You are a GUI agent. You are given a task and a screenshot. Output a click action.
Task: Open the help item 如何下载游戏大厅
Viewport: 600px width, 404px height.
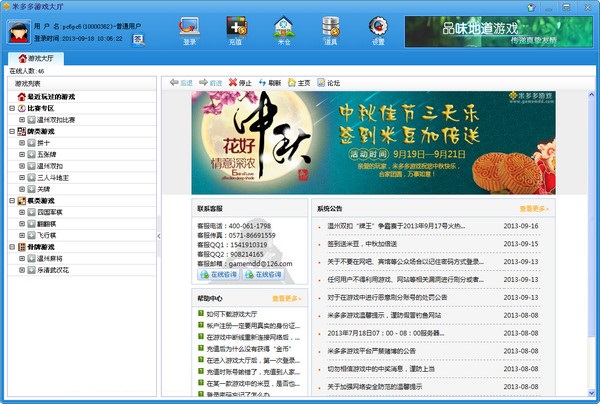click(x=232, y=314)
